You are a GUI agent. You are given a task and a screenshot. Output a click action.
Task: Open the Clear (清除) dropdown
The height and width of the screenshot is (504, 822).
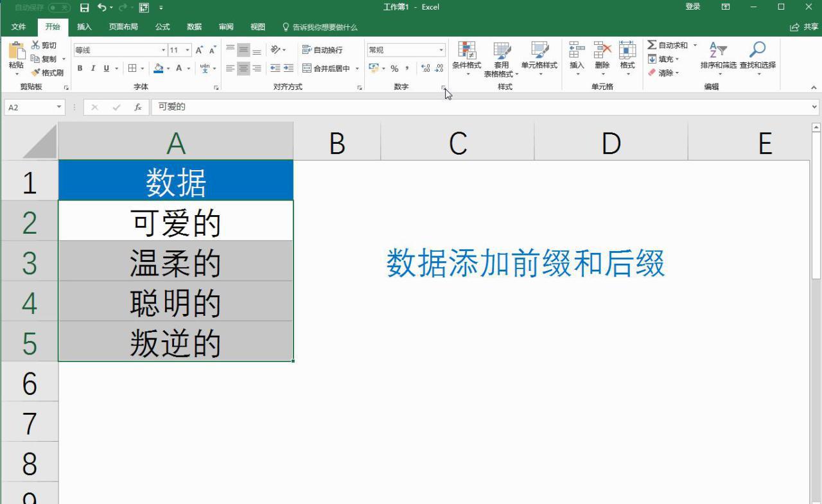663,73
